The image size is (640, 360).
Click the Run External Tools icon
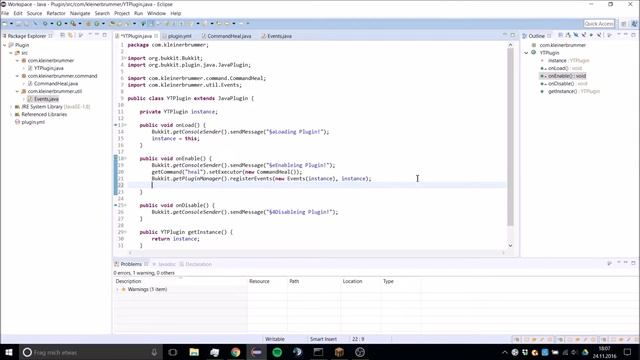[x=73, y=23]
